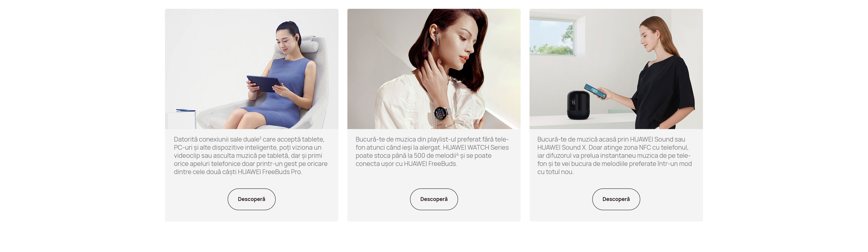Click footnote superscript 4 after 'melodii'
This screenshot has height=252, width=868.
457,154
